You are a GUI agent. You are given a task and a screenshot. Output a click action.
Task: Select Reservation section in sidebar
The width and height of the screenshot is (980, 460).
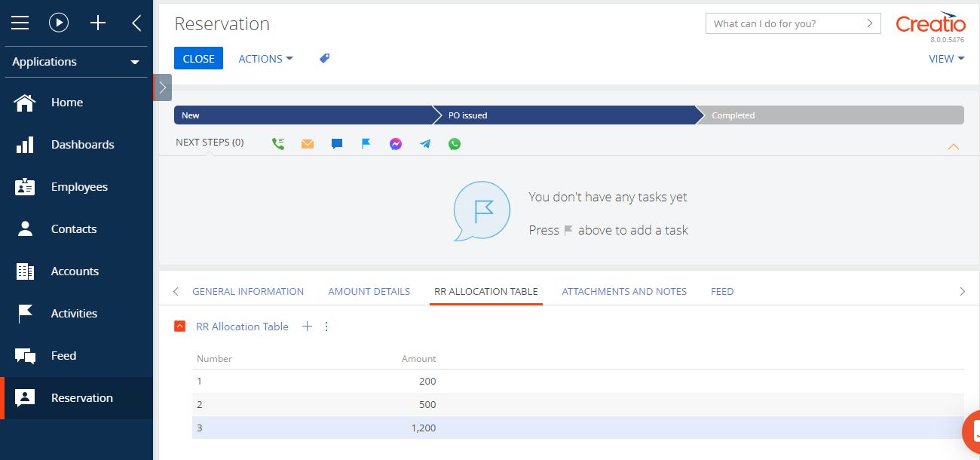(x=76, y=398)
